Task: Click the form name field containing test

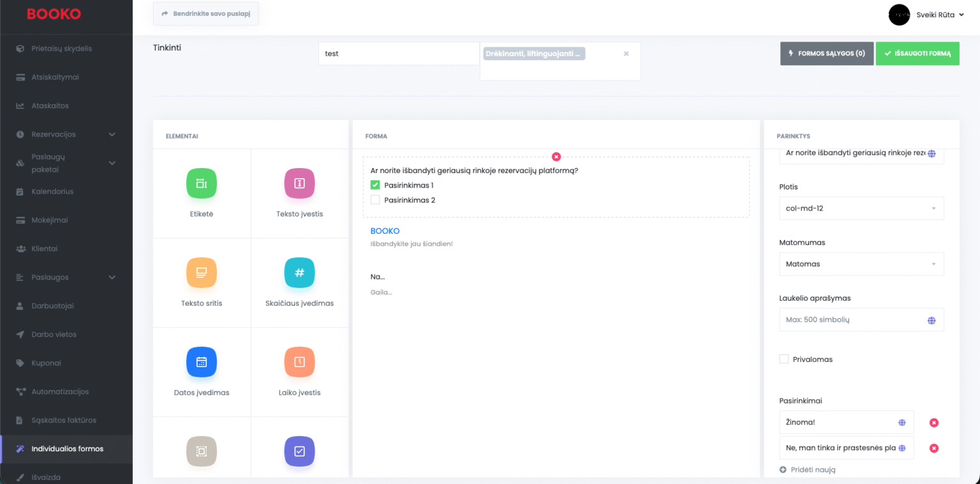Action: 398,54
